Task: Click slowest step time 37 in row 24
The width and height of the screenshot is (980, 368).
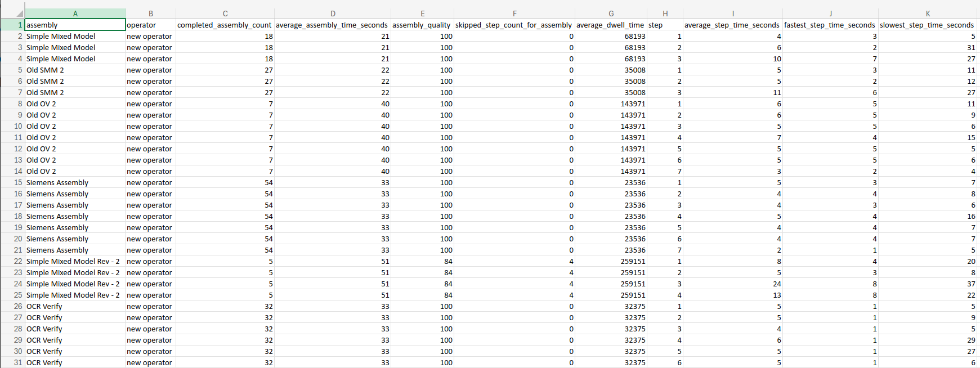Action: [971, 284]
